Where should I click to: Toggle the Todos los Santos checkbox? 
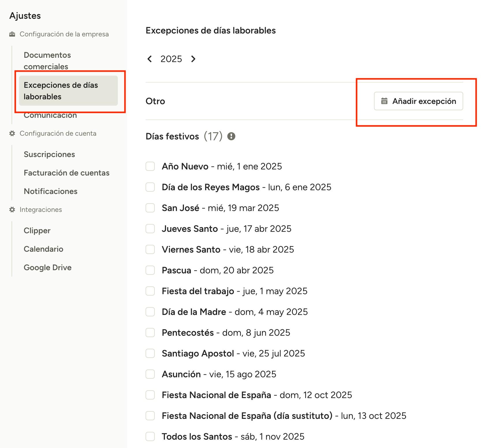click(x=150, y=436)
